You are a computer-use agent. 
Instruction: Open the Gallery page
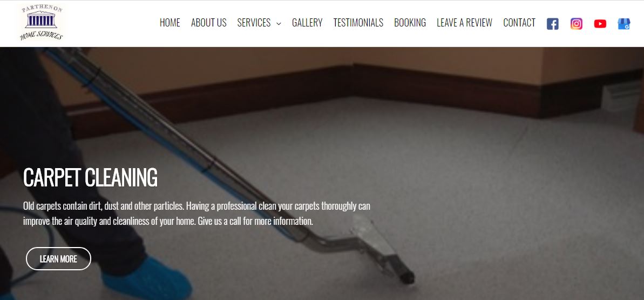(x=307, y=23)
